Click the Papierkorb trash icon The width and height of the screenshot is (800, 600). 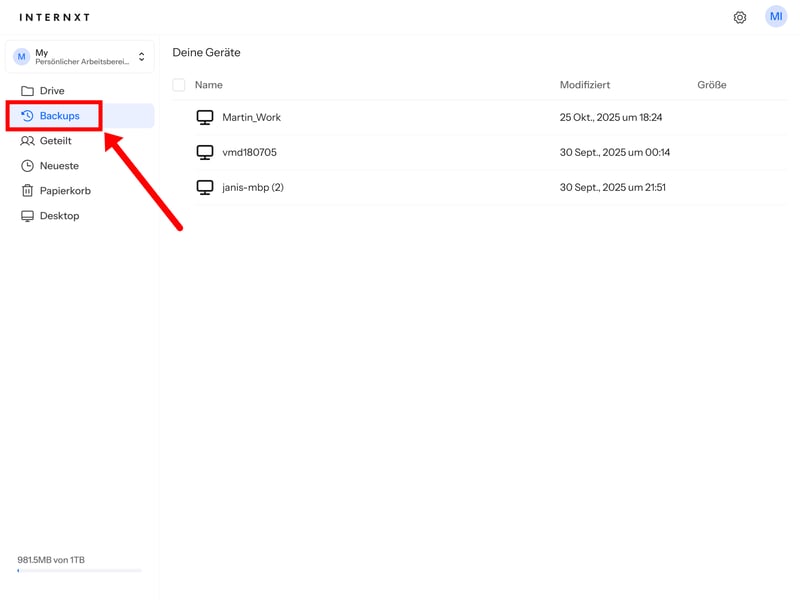click(27, 191)
